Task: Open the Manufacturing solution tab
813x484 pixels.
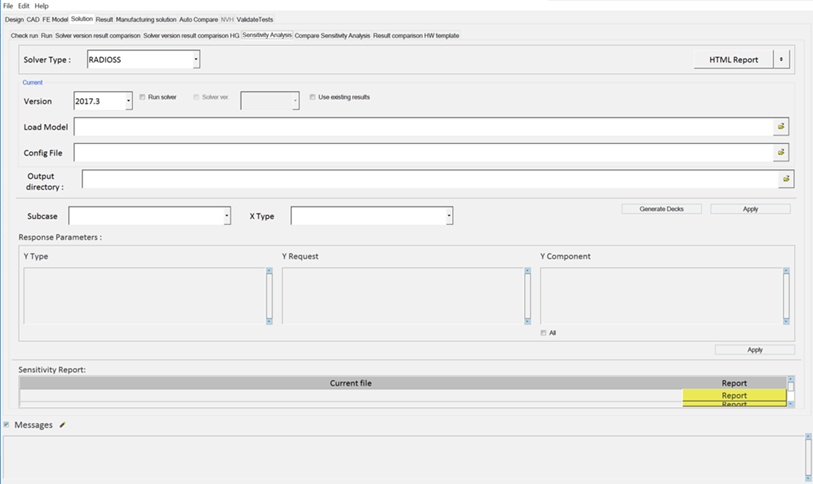Action: [146, 19]
